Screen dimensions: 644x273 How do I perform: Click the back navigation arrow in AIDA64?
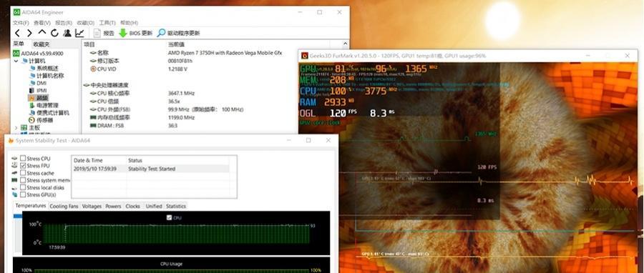[17, 33]
